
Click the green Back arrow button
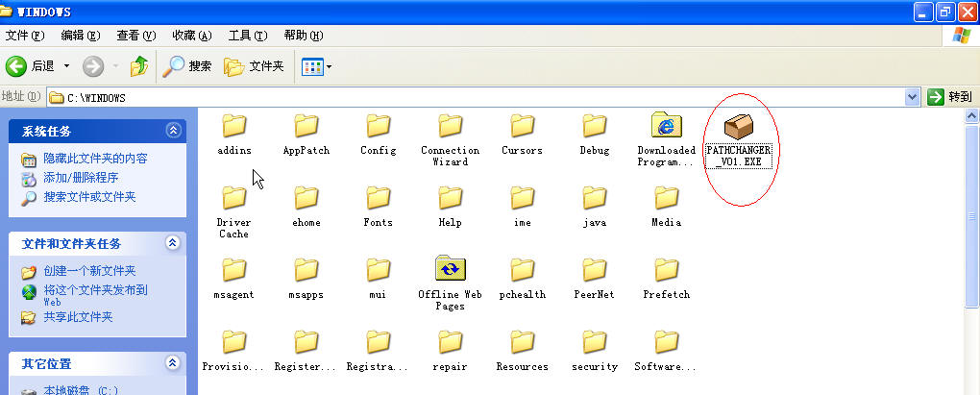[16, 66]
